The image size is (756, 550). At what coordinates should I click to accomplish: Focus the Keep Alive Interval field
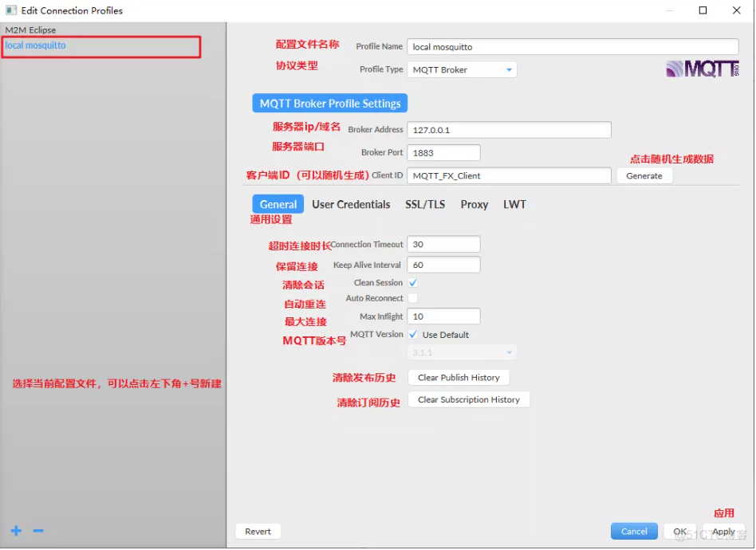443,265
